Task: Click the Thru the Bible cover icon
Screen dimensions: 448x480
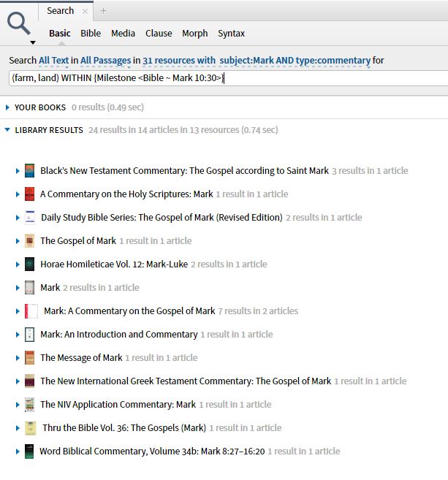Action: click(30, 428)
